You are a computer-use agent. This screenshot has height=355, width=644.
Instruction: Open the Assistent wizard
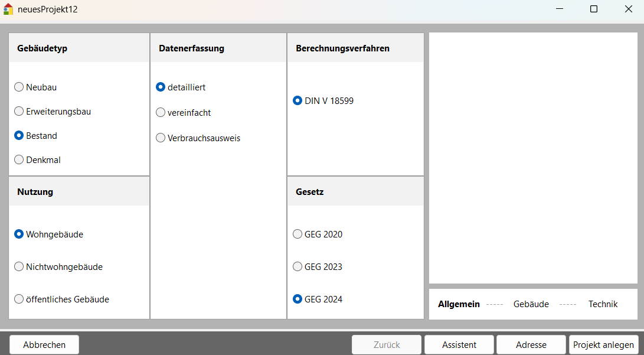coord(459,345)
